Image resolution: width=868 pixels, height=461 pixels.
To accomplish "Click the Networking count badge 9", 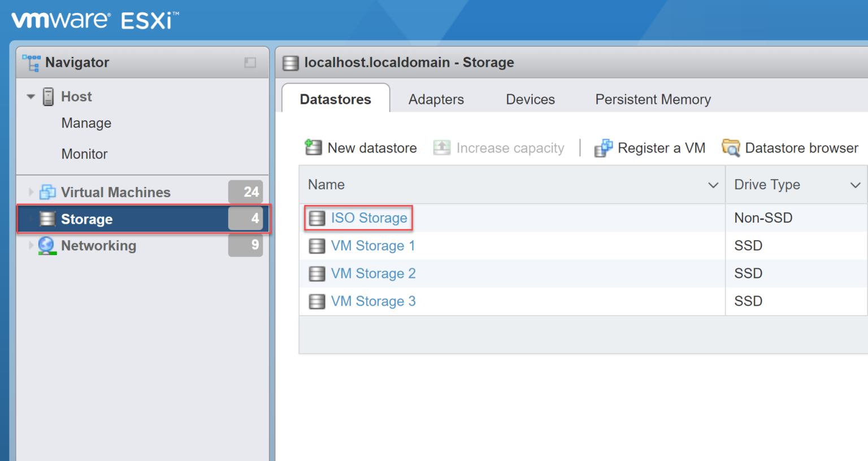I will pyautogui.click(x=246, y=245).
